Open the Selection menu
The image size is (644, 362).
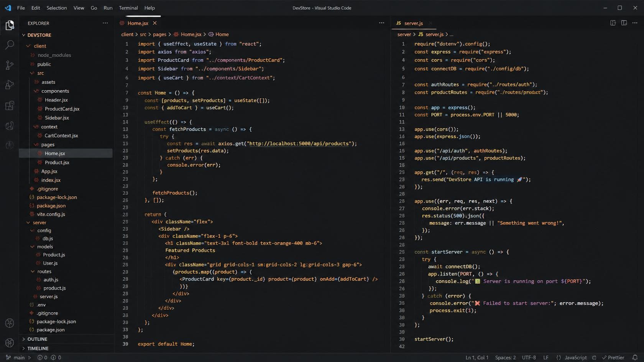(x=57, y=8)
